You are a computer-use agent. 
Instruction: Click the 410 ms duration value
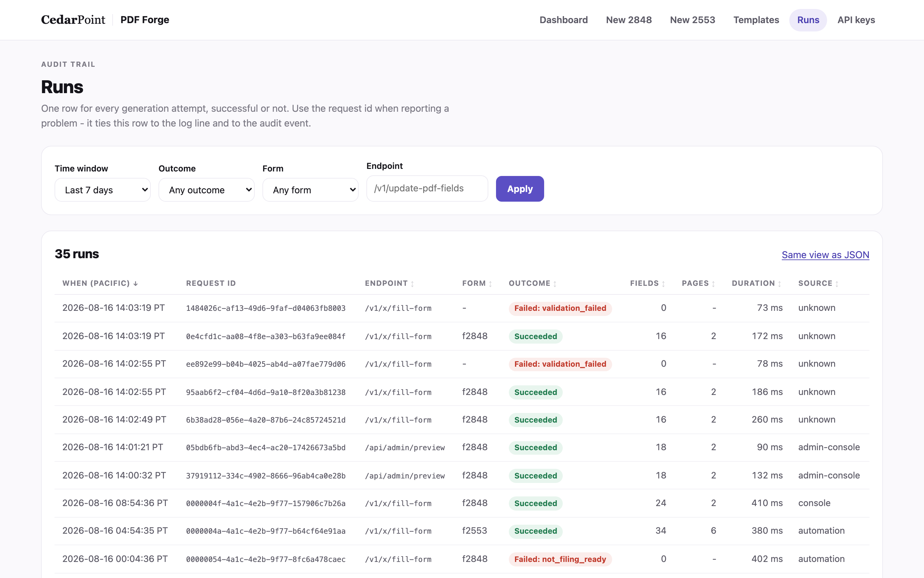click(767, 503)
